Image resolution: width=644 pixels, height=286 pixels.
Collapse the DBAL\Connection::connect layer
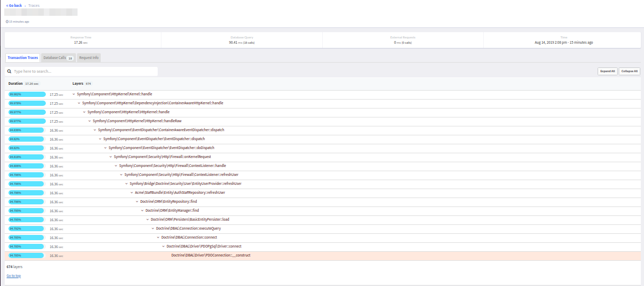click(x=158, y=238)
